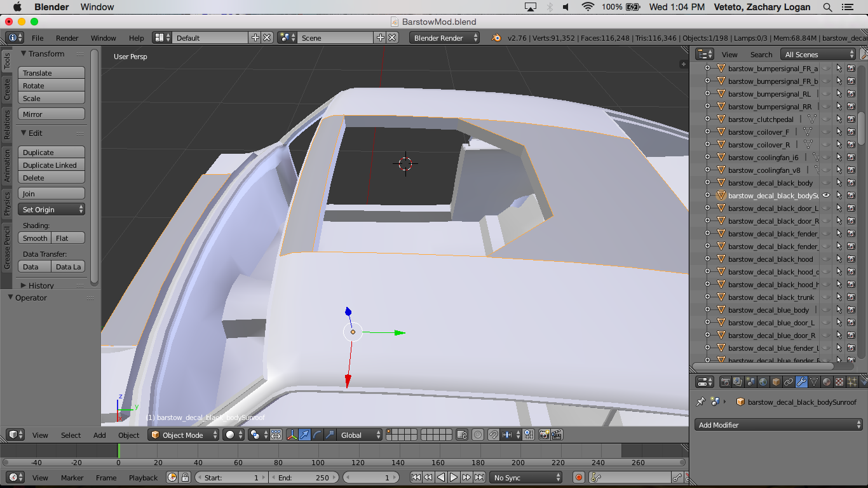Open the All Scenes outliner dropdown
This screenshot has width=868, height=488.
818,54
